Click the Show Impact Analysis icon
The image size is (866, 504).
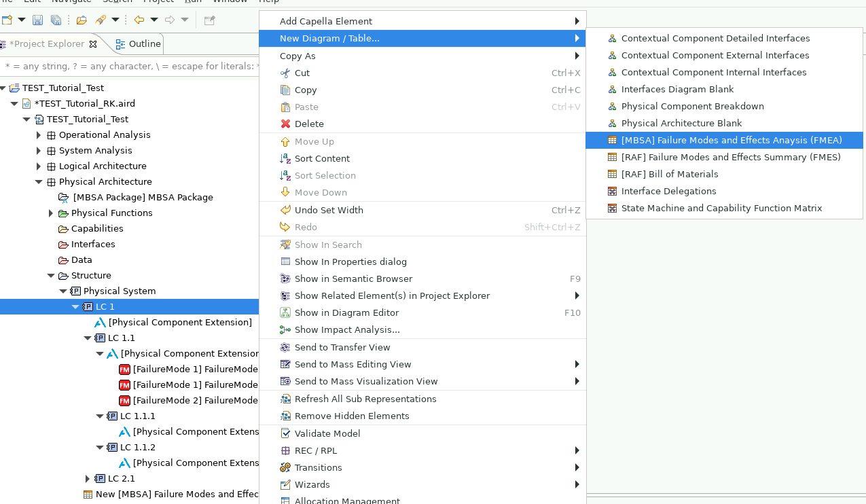point(285,330)
